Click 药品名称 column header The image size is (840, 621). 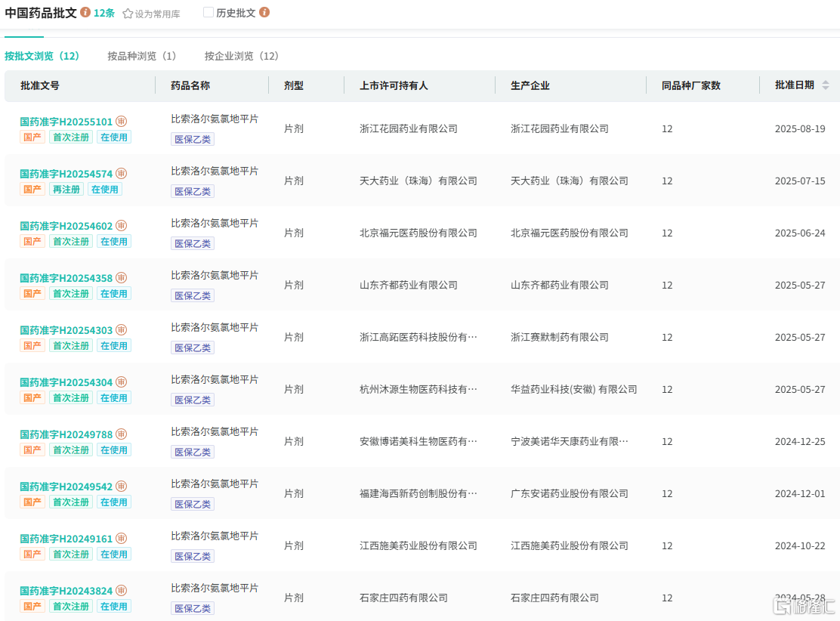pos(190,85)
